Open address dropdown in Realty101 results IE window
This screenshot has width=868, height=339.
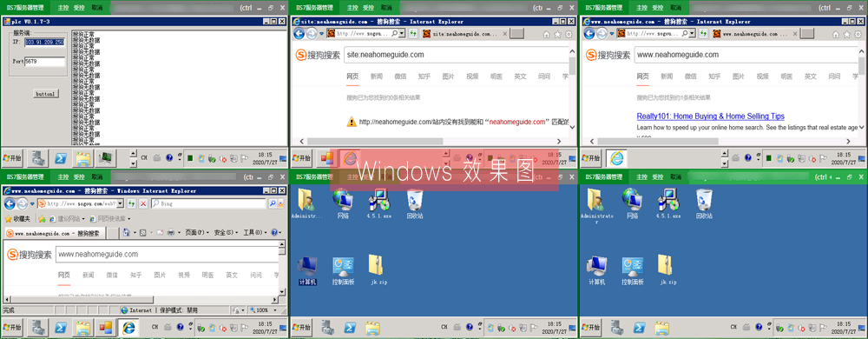pos(692,34)
